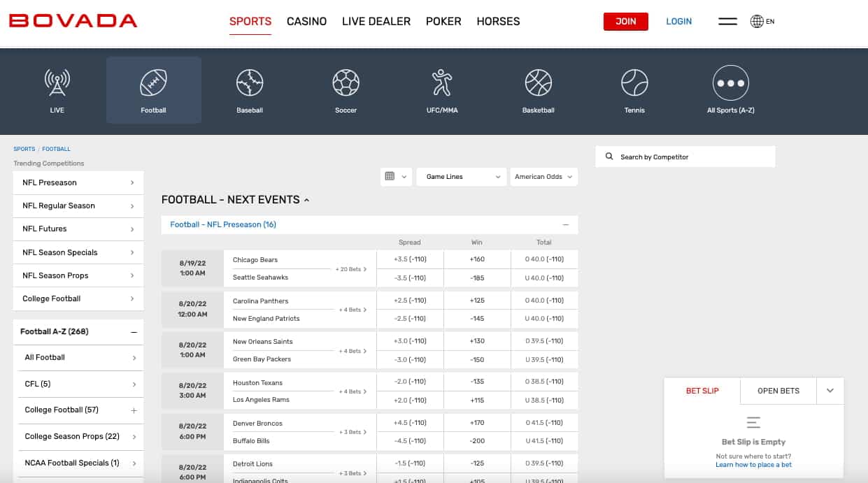Collapse the NFL Preseason (16) section
Screen dimensions: 868x483
coord(565,225)
